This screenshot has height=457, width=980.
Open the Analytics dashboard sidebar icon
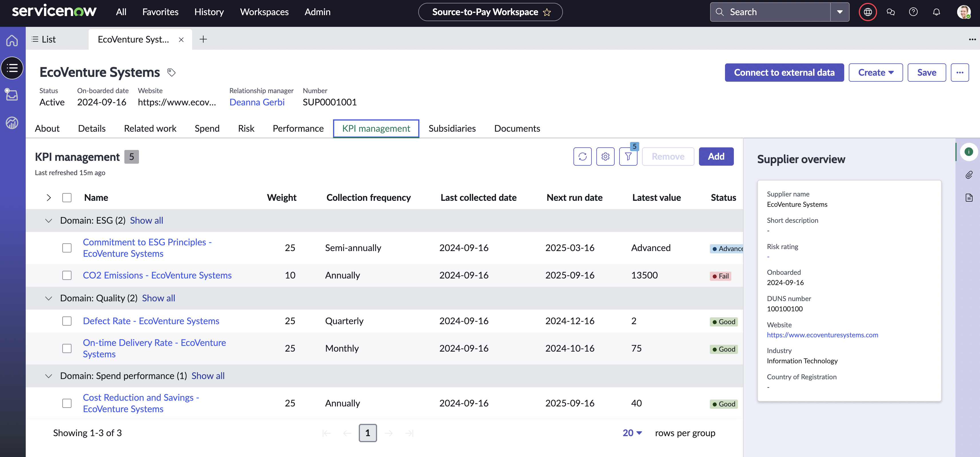tap(12, 123)
